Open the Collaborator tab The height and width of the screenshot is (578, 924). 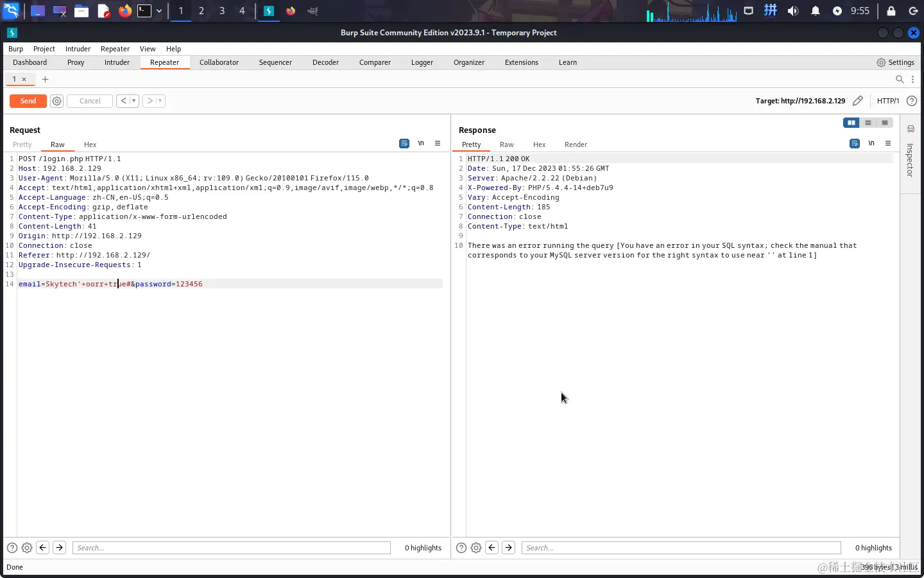[x=219, y=62]
